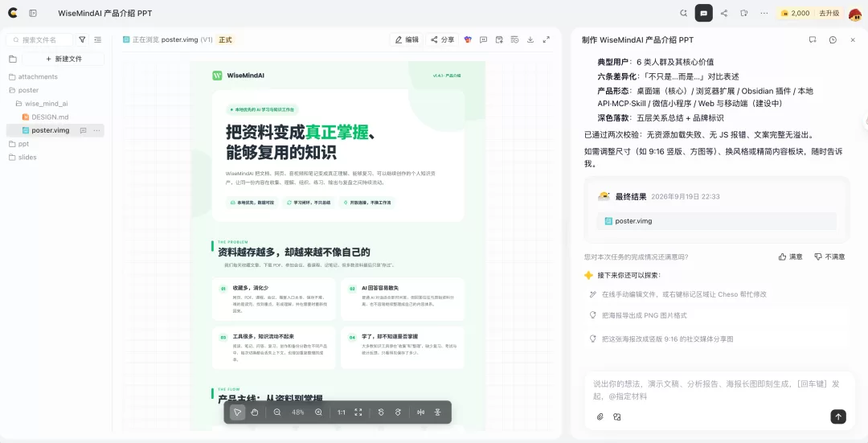The image size is (868, 443).
Task: Click the app logo top left
Action: point(13,13)
